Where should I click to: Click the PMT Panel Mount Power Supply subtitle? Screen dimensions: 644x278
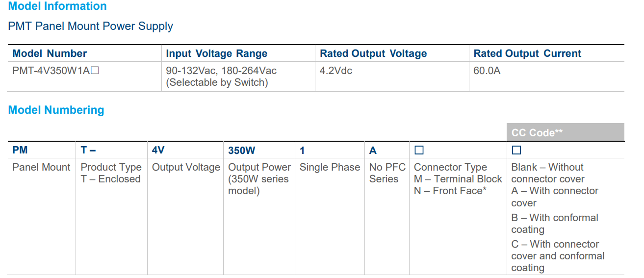coord(91,26)
